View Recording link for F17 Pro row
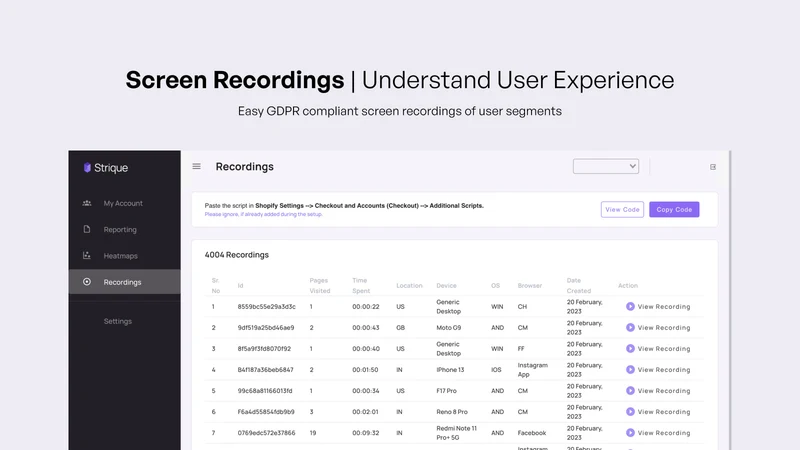Screen dimensions: 800x450 (664, 391)
